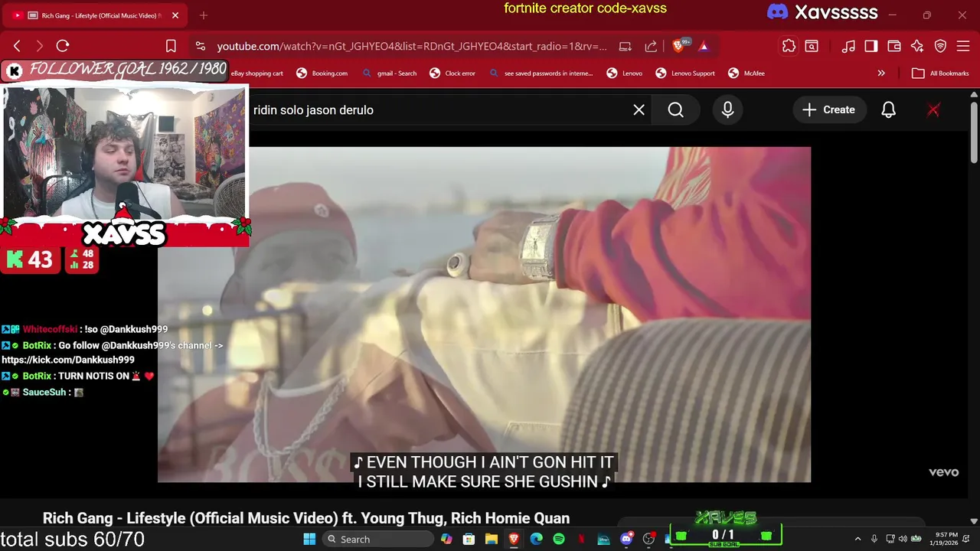
Task: Click the YouTube Create button
Action: [x=829, y=109]
